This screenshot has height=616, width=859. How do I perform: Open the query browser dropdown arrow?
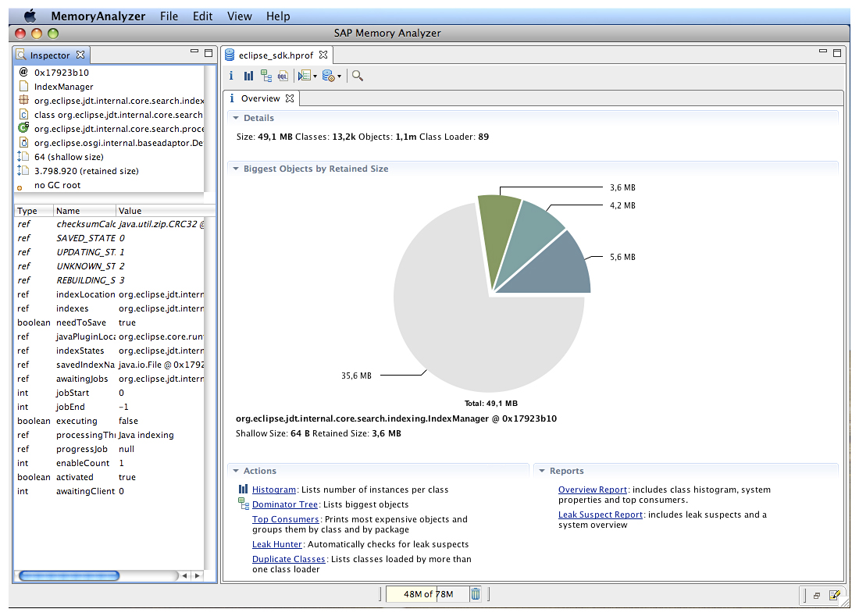[315, 77]
